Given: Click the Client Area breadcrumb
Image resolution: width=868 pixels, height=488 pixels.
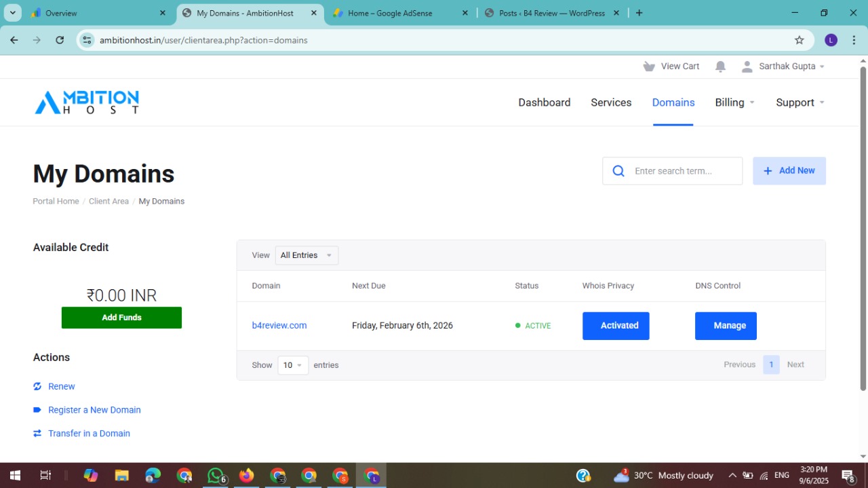Looking at the screenshot, I should (108, 202).
